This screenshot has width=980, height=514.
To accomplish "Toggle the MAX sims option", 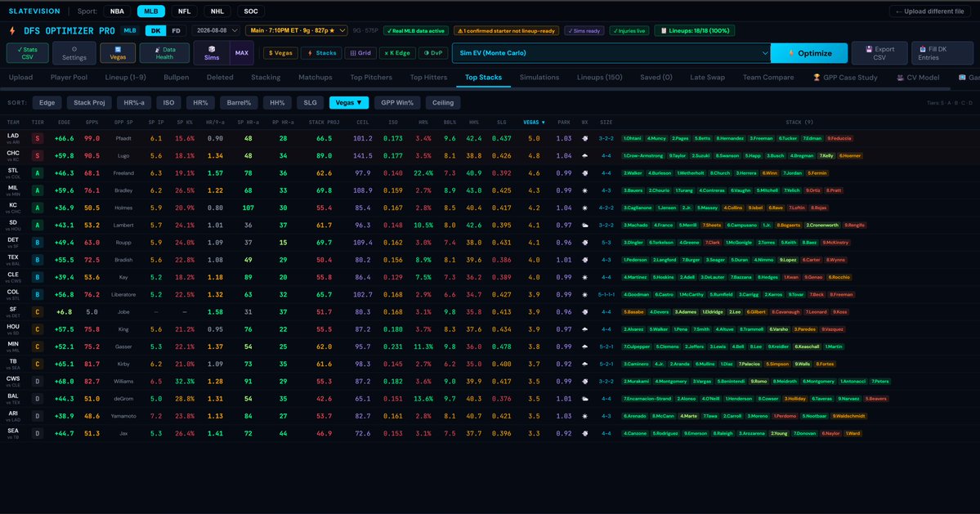I will (x=241, y=53).
